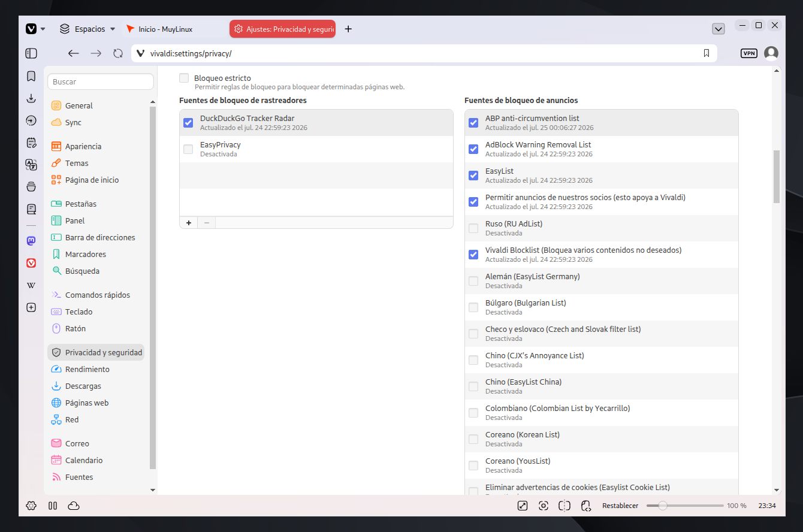Select the Ajustes: Privacidad y seguridad tab
The height and width of the screenshot is (532, 803).
[282, 29]
